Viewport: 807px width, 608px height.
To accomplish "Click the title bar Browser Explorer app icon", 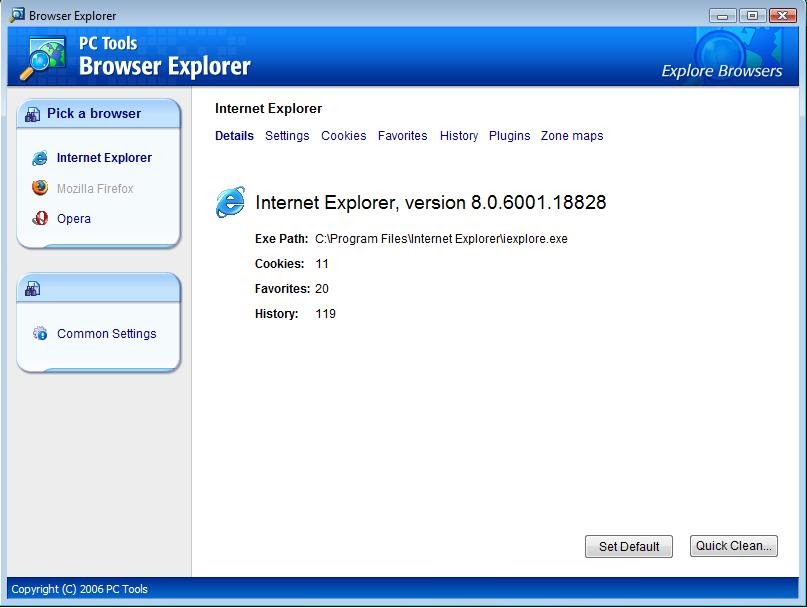I will (17, 15).
